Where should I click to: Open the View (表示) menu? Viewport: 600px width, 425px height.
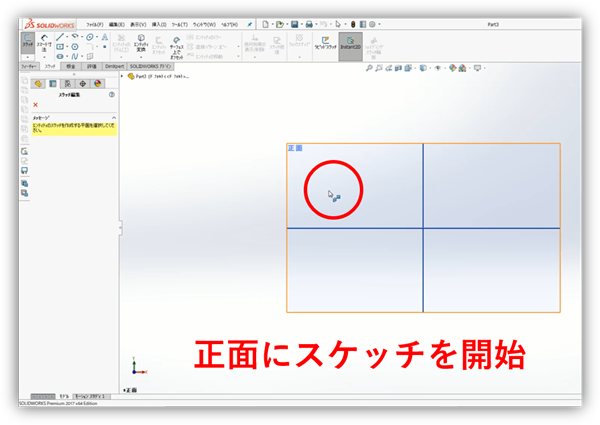click(138, 24)
